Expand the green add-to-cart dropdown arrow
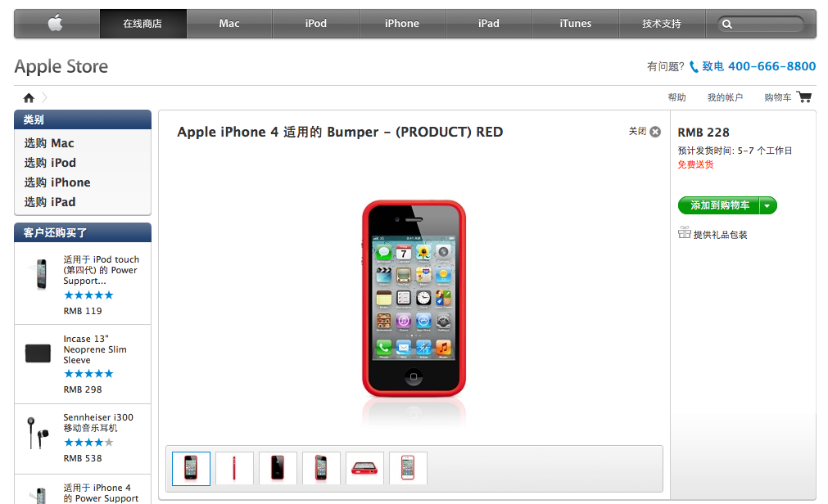Screen dimensions: 828x504 pyautogui.click(x=767, y=205)
